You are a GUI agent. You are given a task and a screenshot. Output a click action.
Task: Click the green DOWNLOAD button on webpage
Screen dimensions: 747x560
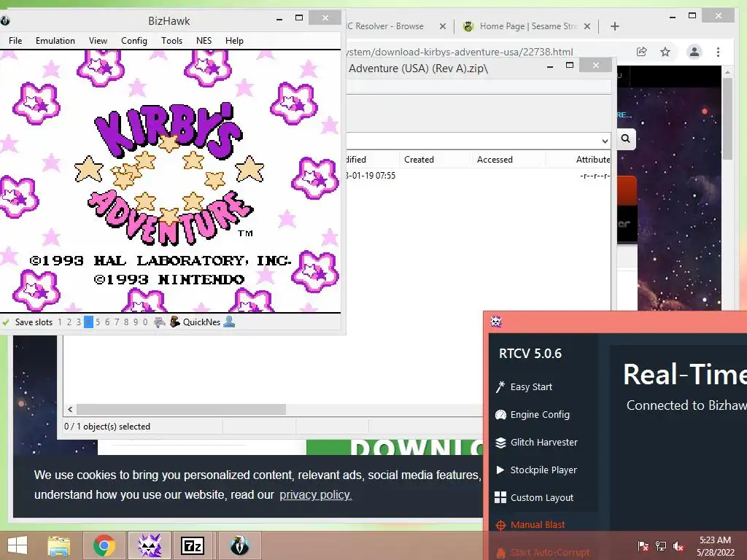pyautogui.click(x=395, y=447)
